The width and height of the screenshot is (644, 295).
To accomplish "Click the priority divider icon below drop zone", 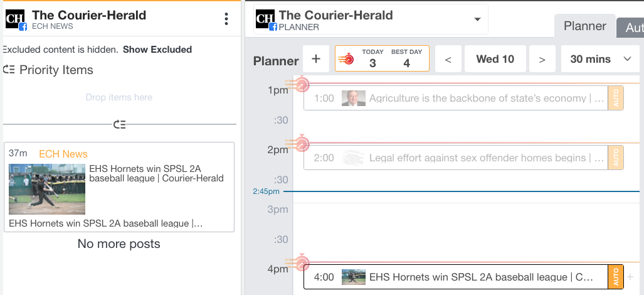I will tap(120, 124).
